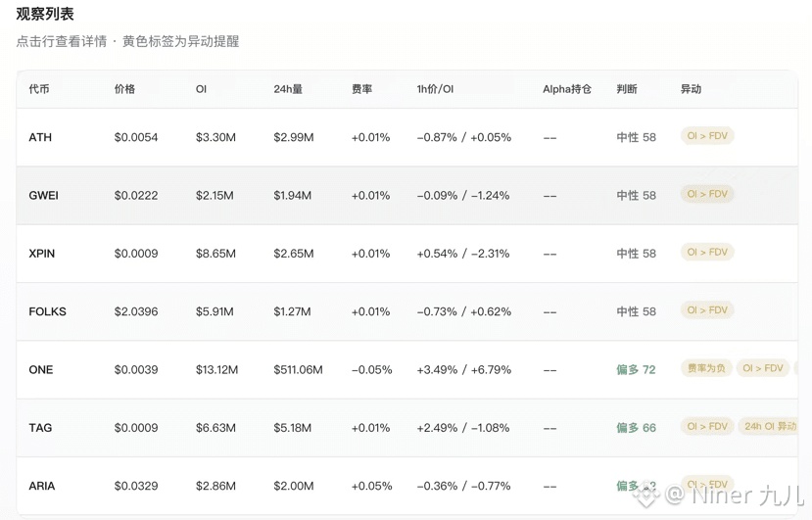This screenshot has height=520, width=812.
Task: Click the Alpha持仓 column header
Action: [567, 89]
